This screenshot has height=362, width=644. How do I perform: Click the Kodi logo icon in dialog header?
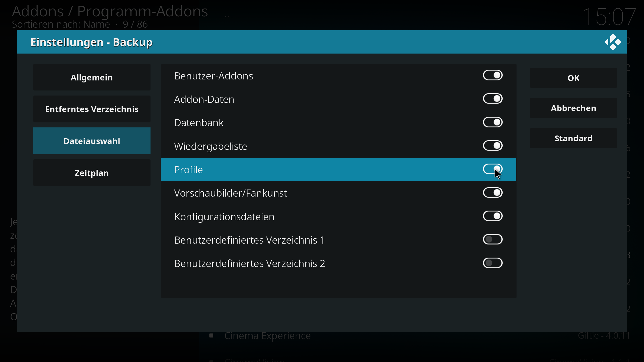click(x=613, y=42)
